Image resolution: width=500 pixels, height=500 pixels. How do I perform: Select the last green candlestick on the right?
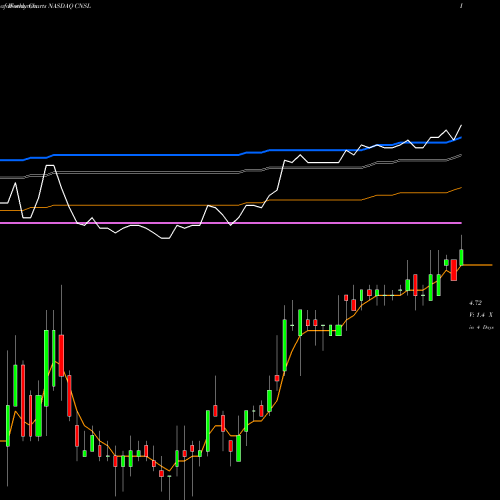coord(462,257)
